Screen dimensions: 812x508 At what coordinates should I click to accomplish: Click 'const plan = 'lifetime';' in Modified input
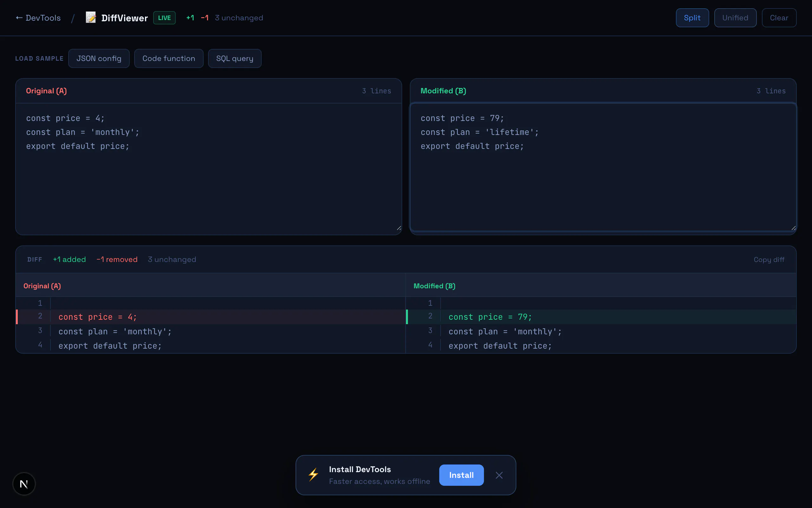coord(480,132)
